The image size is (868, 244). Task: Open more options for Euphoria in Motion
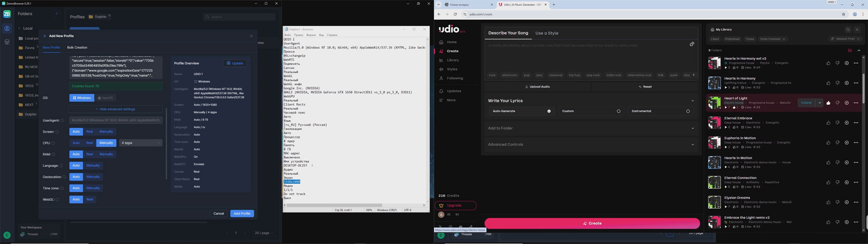[856, 143]
